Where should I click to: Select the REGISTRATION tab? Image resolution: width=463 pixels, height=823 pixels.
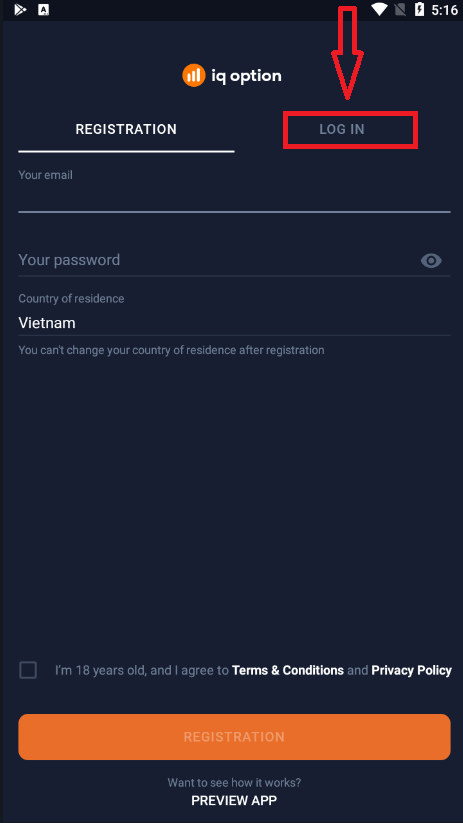point(126,129)
